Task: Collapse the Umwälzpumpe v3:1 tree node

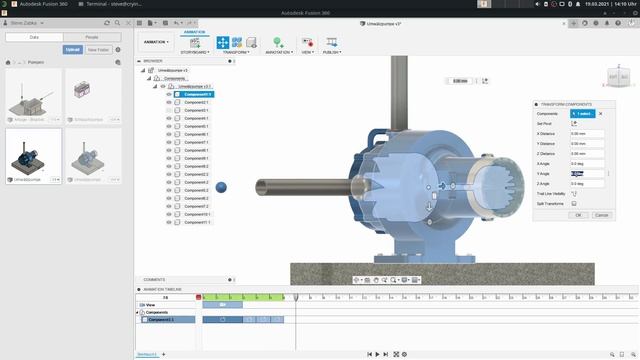Action: click(155, 87)
